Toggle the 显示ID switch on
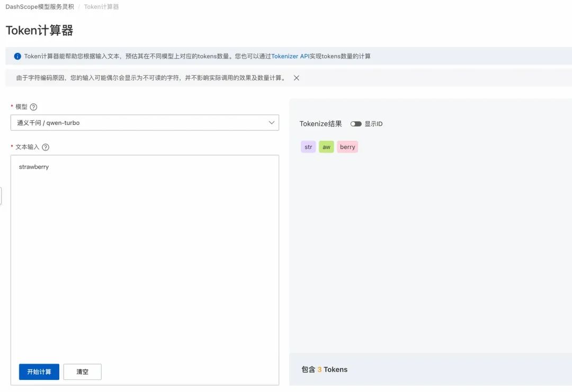572x392 pixels. coord(355,123)
